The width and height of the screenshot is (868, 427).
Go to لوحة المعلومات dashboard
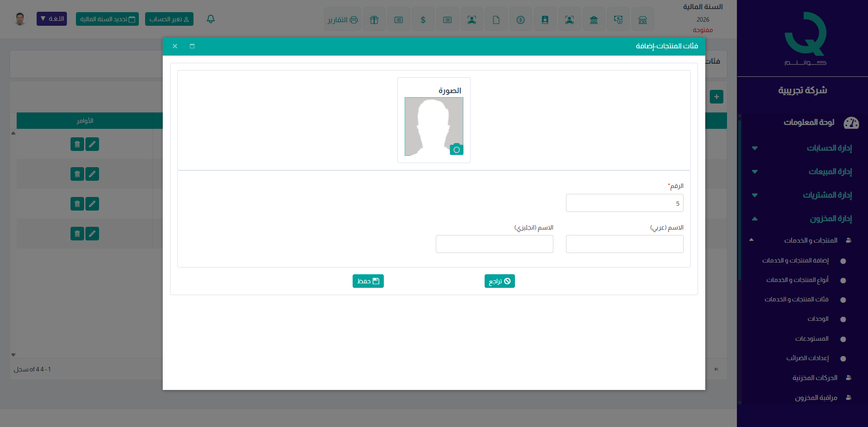tap(809, 122)
